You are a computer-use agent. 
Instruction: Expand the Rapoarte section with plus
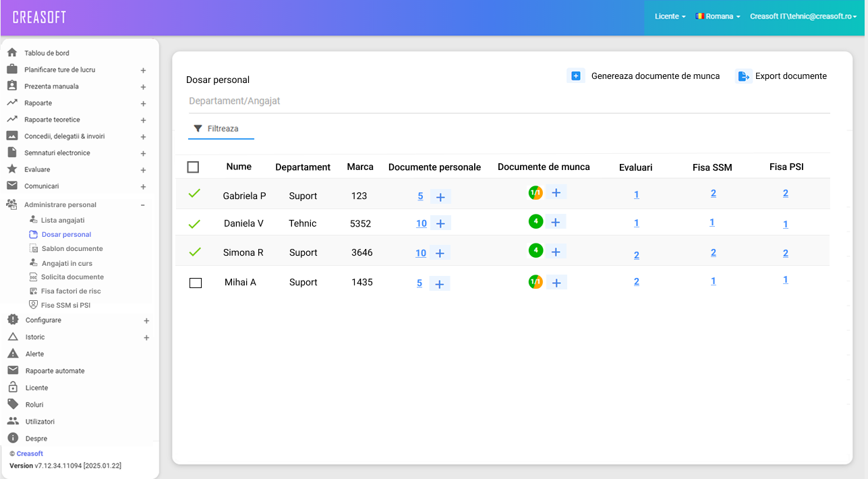pyautogui.click(x=143, y=104)
